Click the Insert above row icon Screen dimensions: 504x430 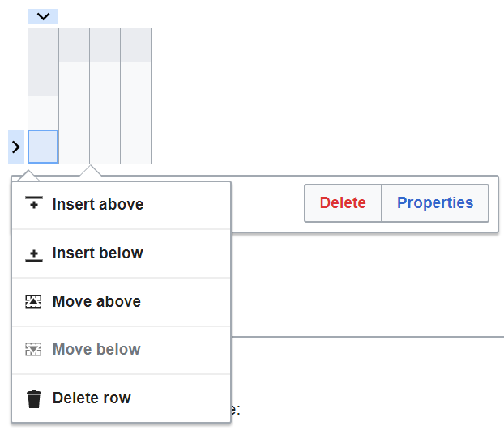(34, 204)
